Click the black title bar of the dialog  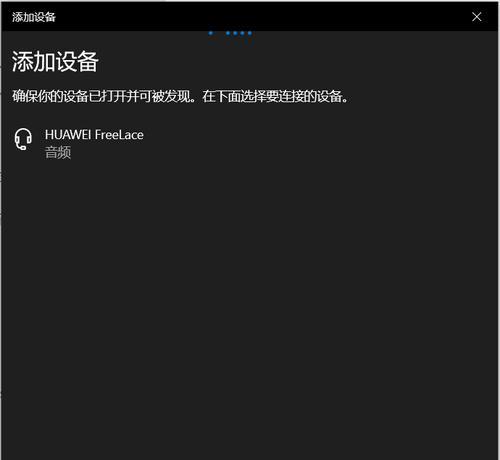pos(250,17)
